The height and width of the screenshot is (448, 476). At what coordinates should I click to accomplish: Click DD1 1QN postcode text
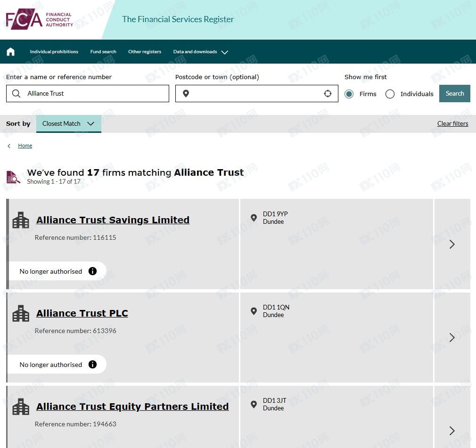pos(276,307)
